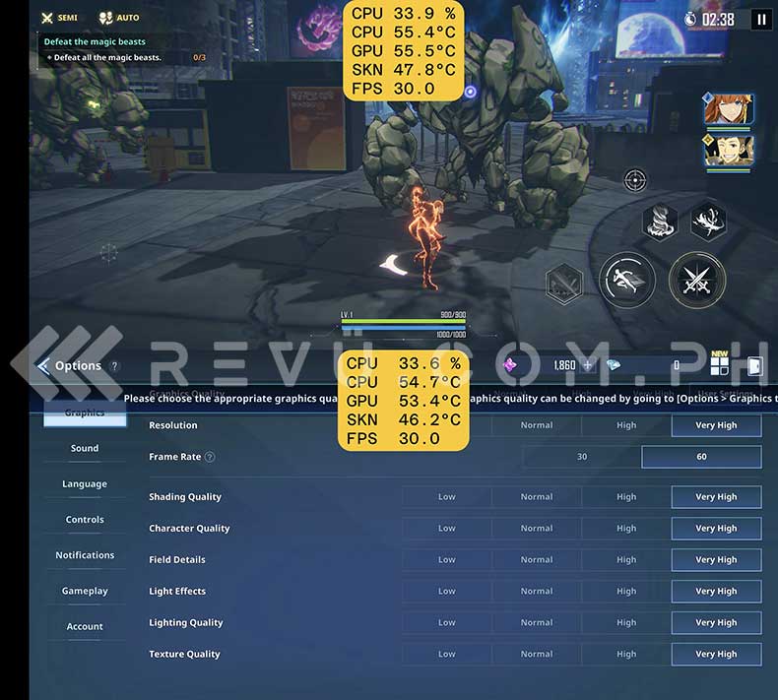Open the Options help question mark

click(x=114, y=366)
